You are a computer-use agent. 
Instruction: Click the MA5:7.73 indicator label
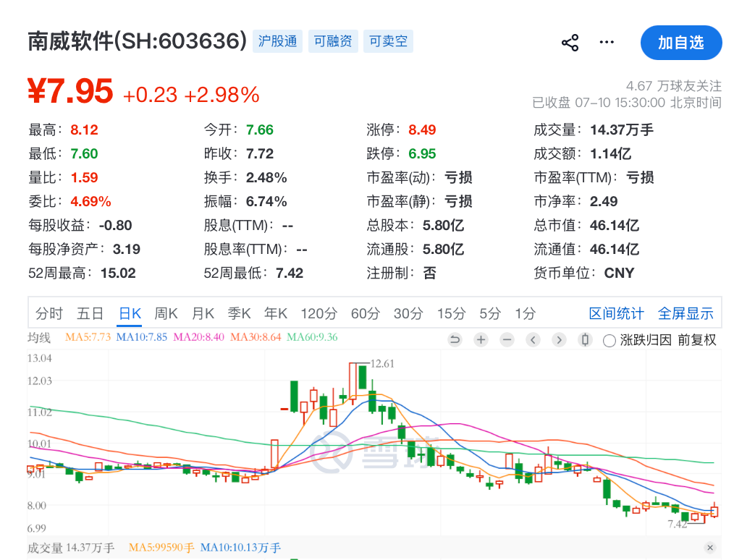pos(88,337)
